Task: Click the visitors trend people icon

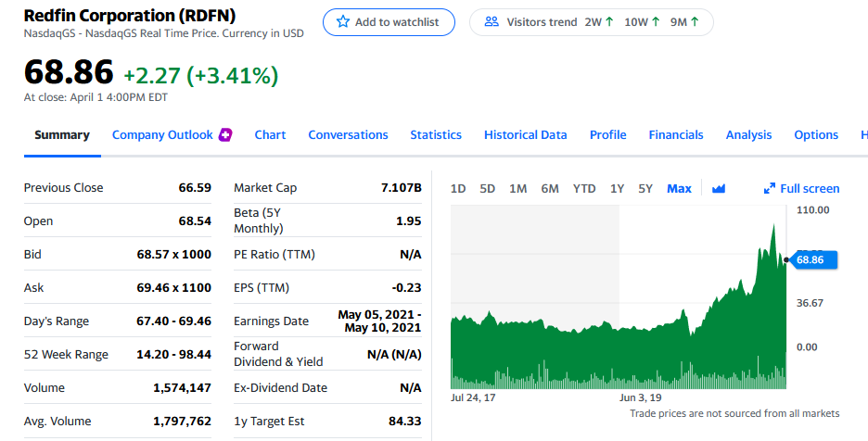Action: [x=492, y=22]
